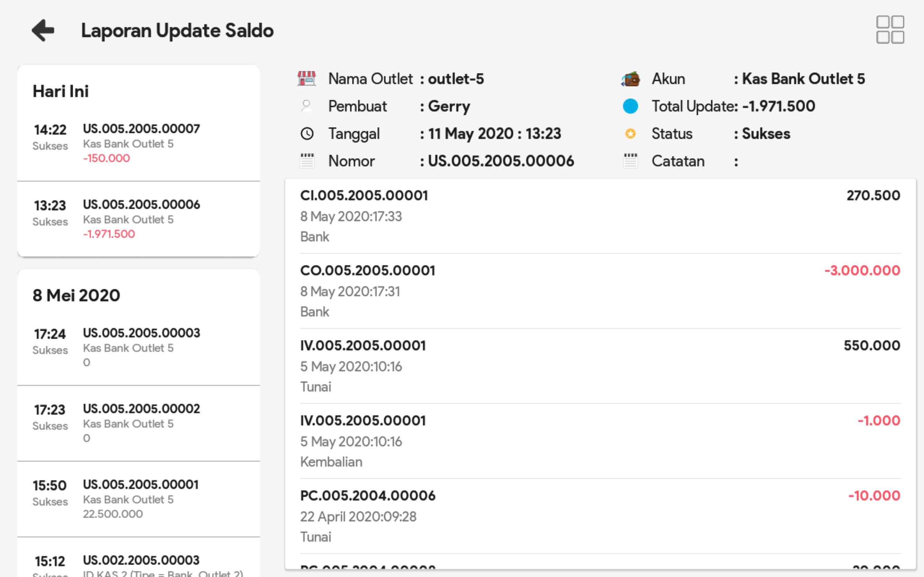The height and width of the screenshot is (577, 924).
Task: Click the back arrow icon
Action: tap(43, 30)
